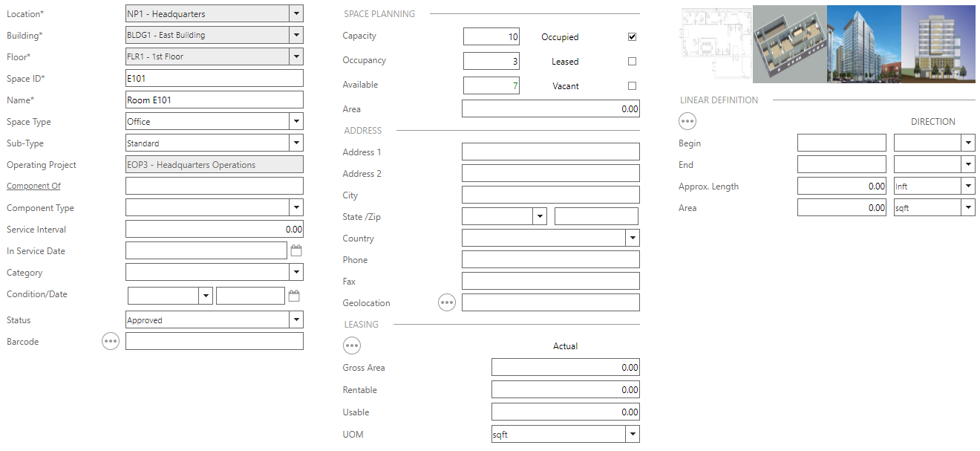Select the floor plan blueprint thumbnail
The width and height of the screenshot is (980, 451).
pyautogui.click(x=716, y=45)
